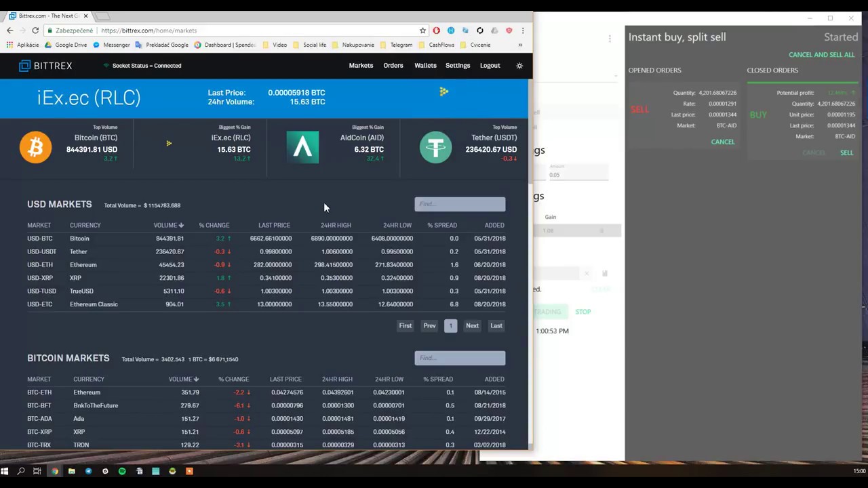868x488 pixels.
Task: Reload the Bittrex page
Action: [35, 30]
